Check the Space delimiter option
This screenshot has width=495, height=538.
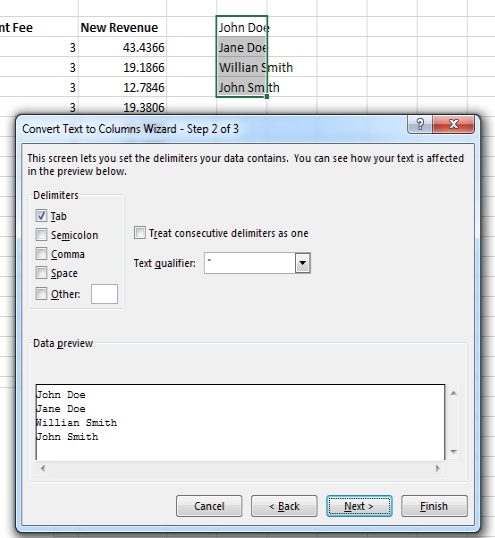click(41, 273)
